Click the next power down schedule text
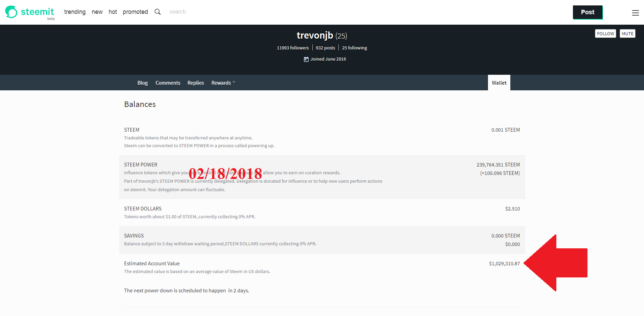 click(x=186, y=291)
